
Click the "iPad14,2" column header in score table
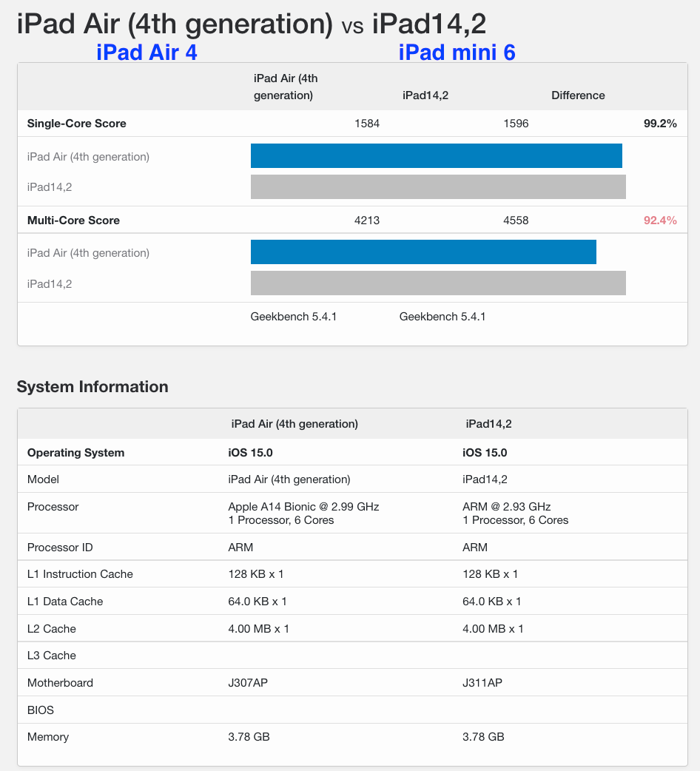[425, 95]
